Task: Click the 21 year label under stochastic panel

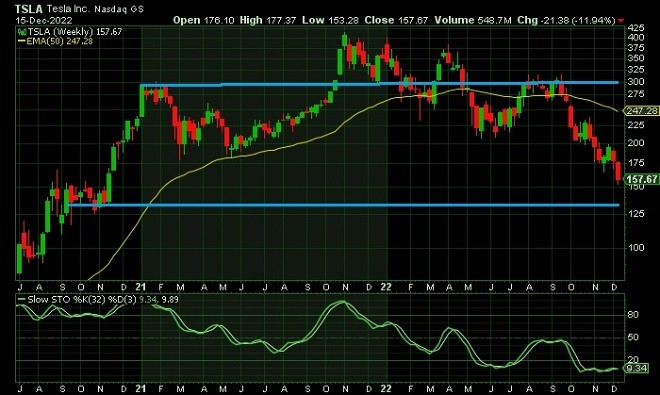Action: point(141,388)
